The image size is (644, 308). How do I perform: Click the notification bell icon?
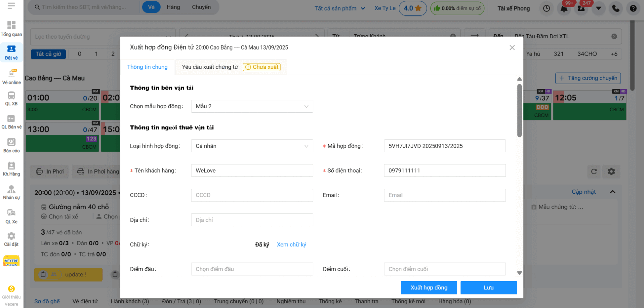tap(564, 8)
